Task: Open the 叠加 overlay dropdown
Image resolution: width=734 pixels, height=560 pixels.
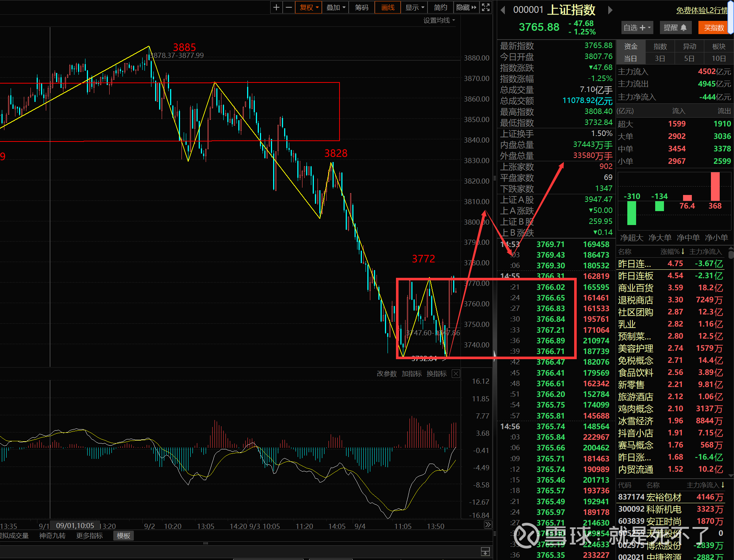Action: 336,7
